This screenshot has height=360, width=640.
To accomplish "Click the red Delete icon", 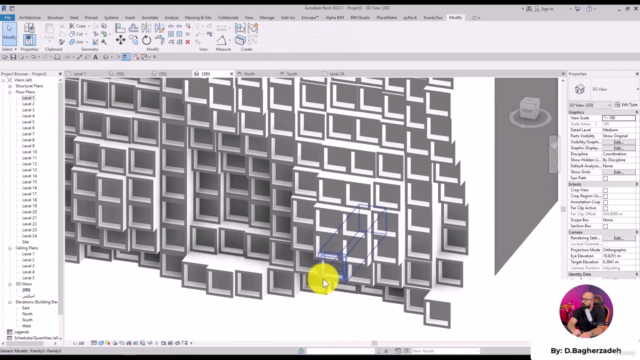I will [188, 42].
